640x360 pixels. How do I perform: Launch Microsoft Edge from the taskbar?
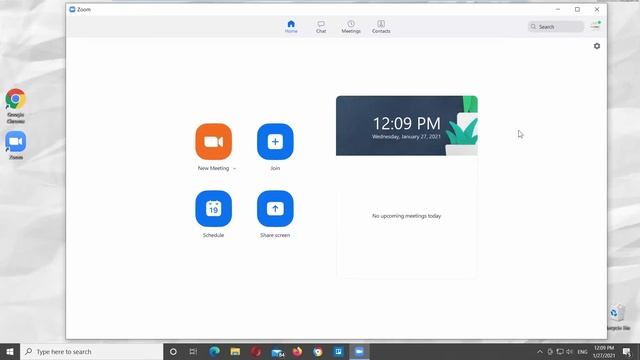pyautogui.click(x=214, y=351)
